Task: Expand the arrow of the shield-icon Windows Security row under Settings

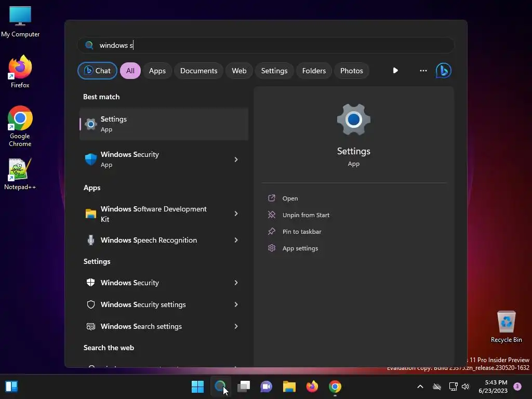Action: click(236, 283)
